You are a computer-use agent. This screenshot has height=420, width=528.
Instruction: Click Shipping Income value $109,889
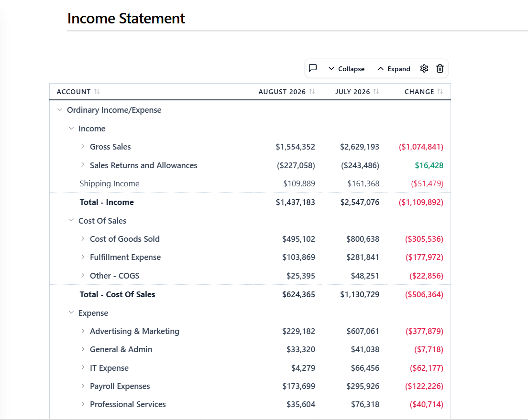pos(299,183)
